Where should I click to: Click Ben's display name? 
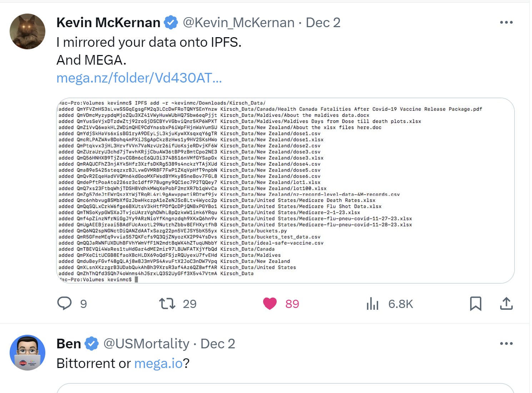pyautogui.click(x=69, y=344)
